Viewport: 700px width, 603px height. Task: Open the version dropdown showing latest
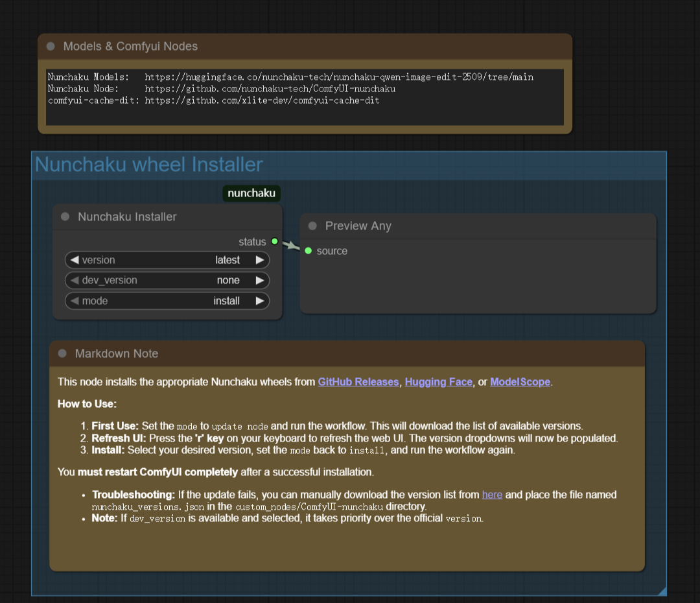point(167,259)
